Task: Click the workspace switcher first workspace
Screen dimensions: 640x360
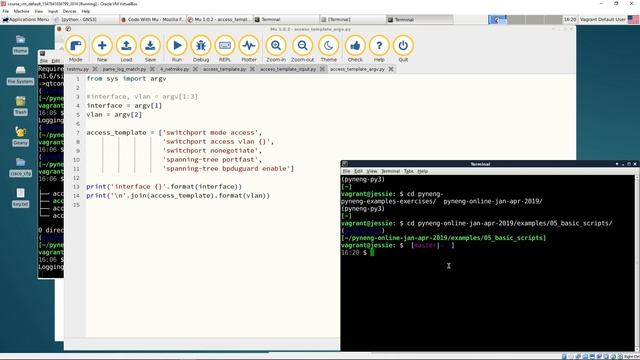Action: (x=498, y=20)
